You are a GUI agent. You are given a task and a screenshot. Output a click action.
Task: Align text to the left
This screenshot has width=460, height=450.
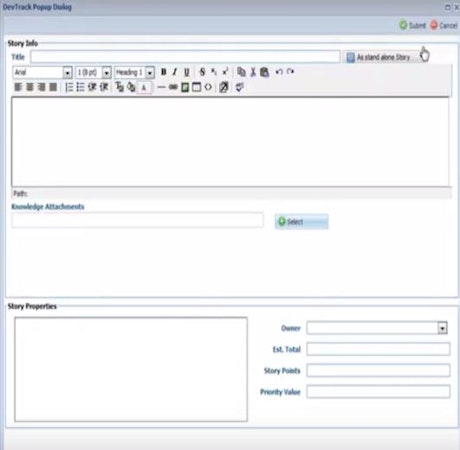(x=18, y=87)
